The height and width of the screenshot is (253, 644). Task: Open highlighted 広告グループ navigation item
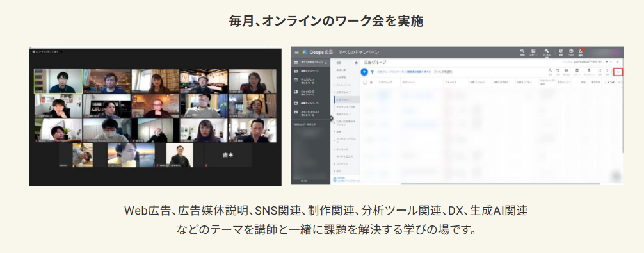pyautogui.click(x=346, y=99)
